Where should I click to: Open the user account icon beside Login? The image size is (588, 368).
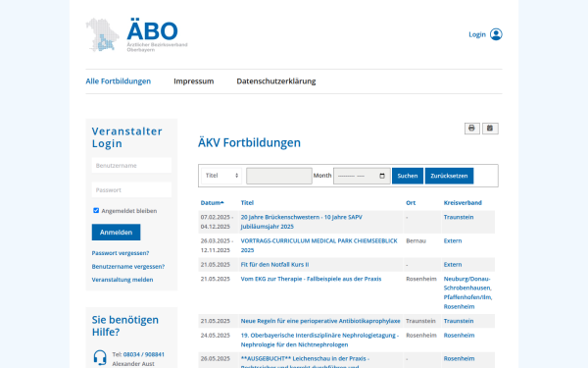click(496, 34)
